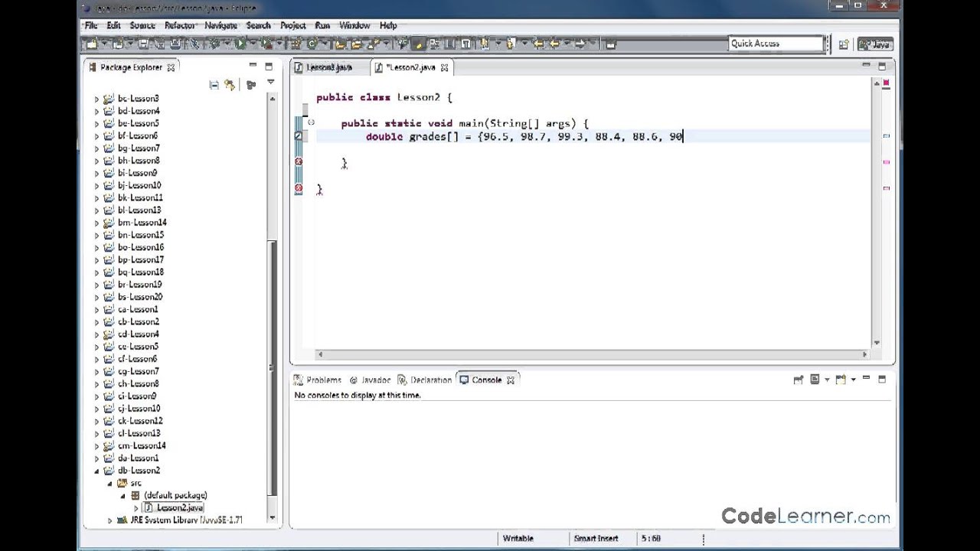Viewport: 980px width, 551px height.
Task: Close the Package Explorer view tab
Action: coord(171,67)
